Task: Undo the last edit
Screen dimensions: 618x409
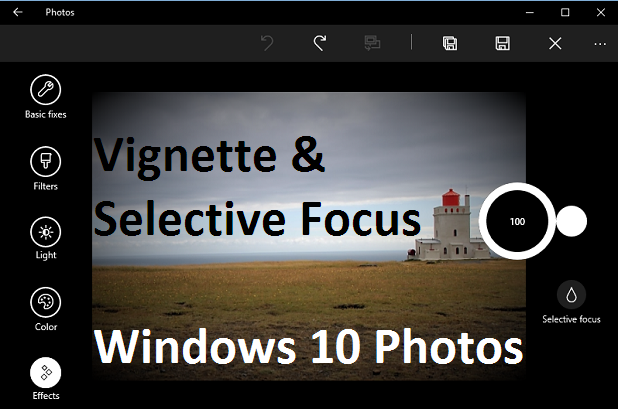Action: (x=267, y=43)
